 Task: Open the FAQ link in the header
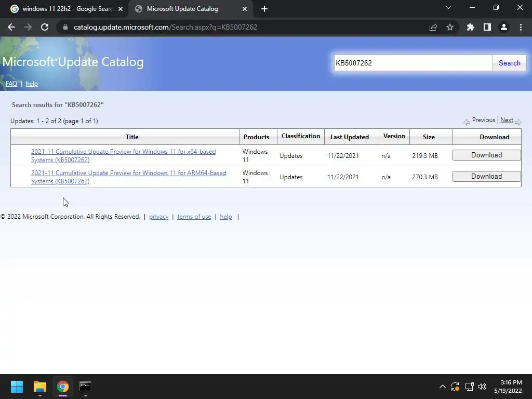click(11, 84)
